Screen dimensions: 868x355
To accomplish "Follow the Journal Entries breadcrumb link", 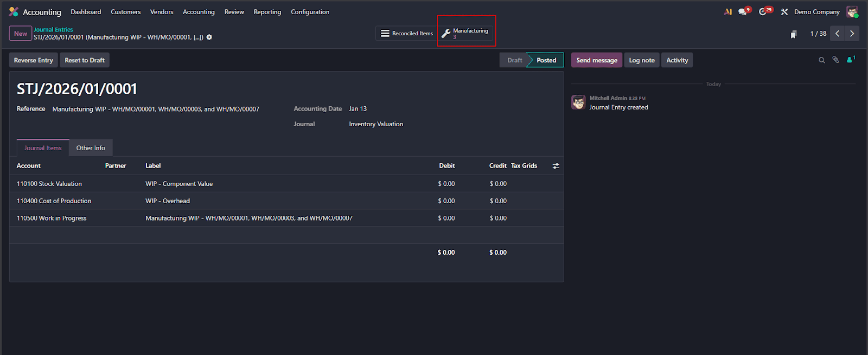I will pos(53,30).
